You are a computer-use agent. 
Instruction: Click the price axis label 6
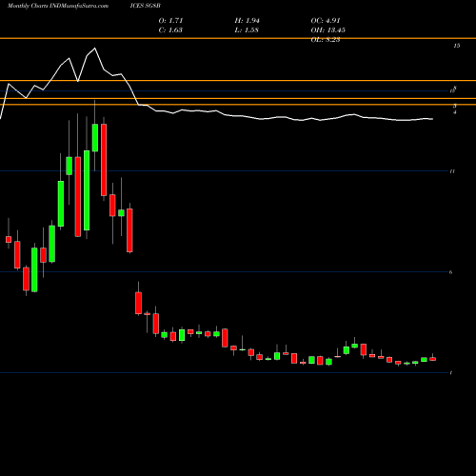coord(450,272)
